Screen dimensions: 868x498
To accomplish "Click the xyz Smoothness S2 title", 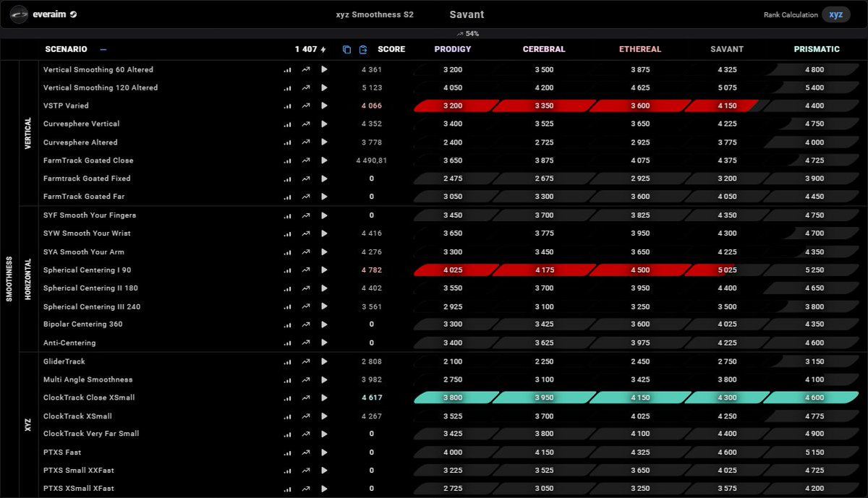I will click(x=375, y=14).
